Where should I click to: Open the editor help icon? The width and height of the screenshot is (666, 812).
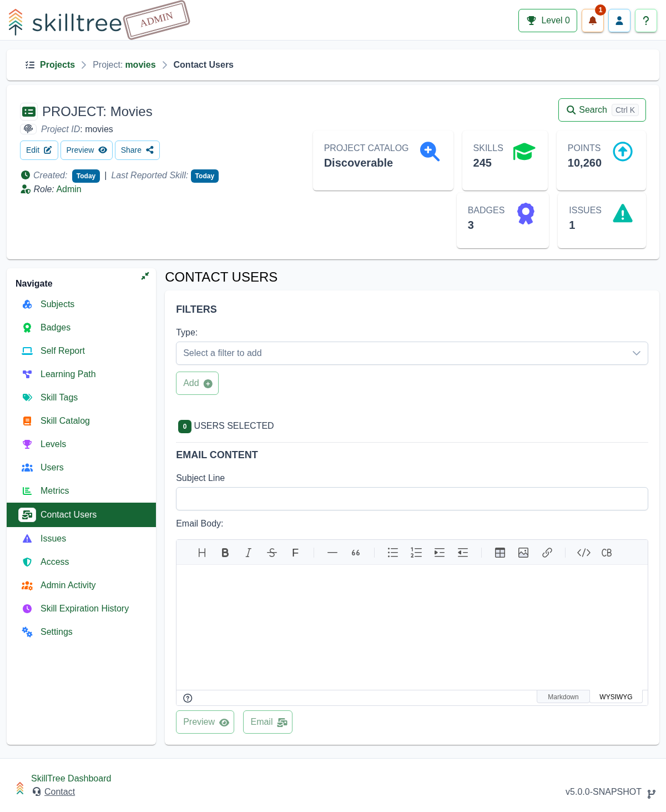(188, 698)
